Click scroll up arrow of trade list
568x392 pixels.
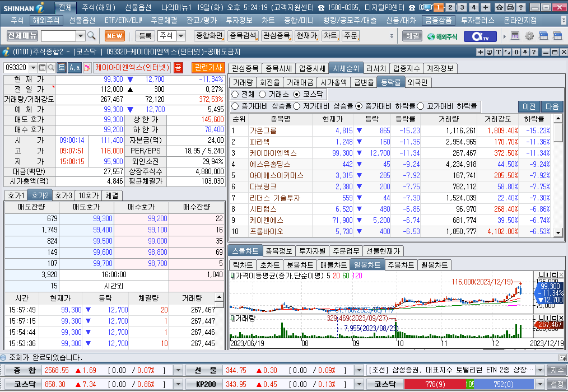pos(219,297)
